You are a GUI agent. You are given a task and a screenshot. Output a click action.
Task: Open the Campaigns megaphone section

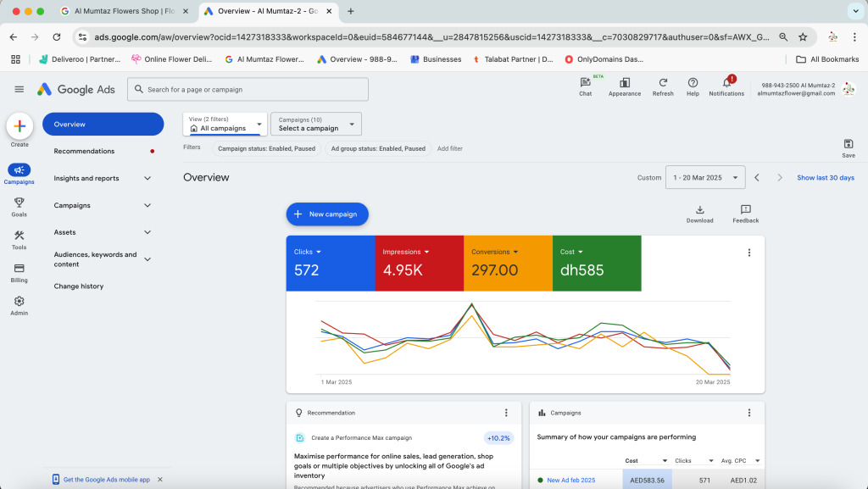click(19, 174)
